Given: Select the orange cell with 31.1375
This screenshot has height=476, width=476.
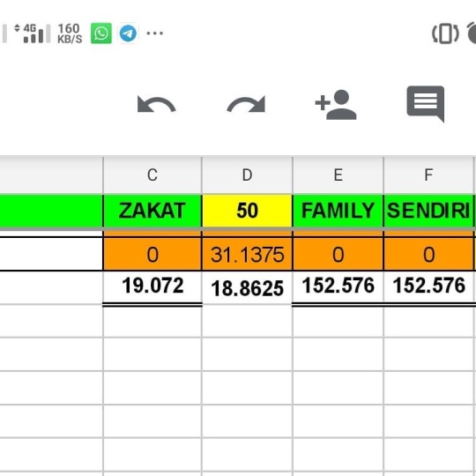Looking at the screenshot, I should click(x=247, y=254).
